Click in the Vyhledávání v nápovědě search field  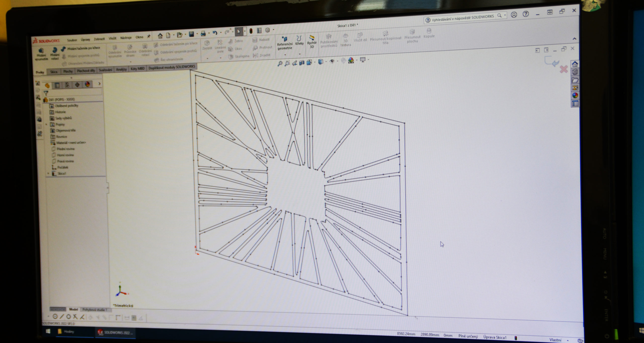pos(463,18)
